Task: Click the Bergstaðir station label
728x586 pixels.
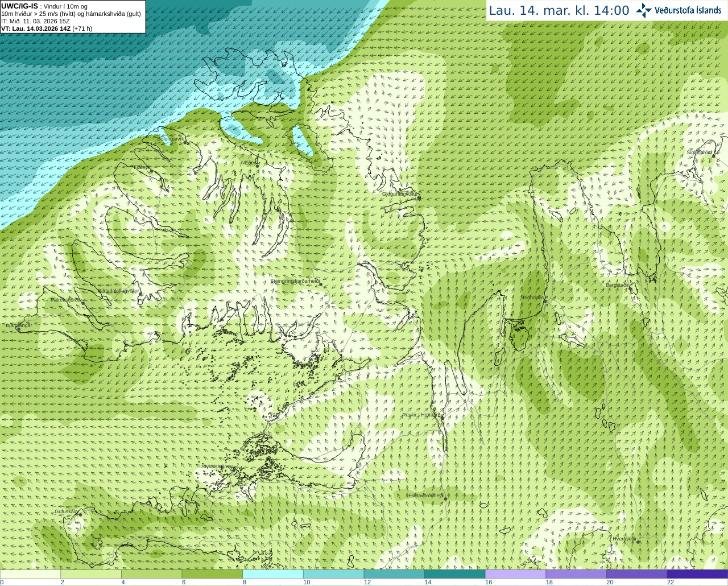Action: [618, 285]
